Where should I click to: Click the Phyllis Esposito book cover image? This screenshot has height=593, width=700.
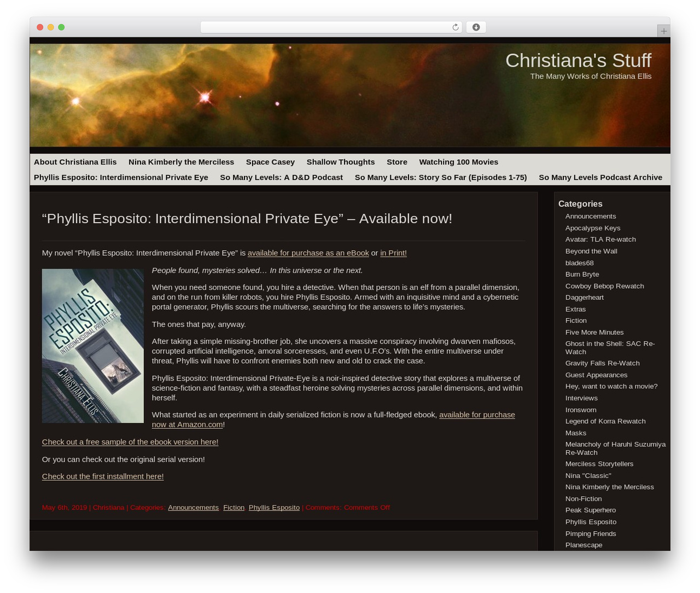pos(93,346)
